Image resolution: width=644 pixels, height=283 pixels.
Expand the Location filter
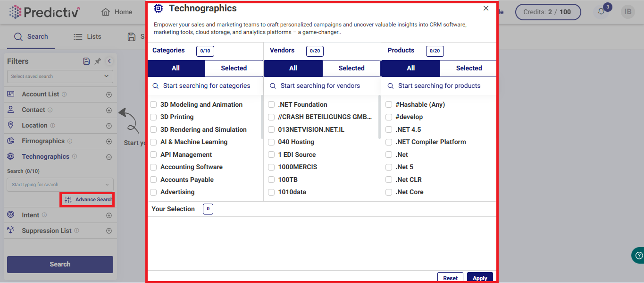(109, 126)
